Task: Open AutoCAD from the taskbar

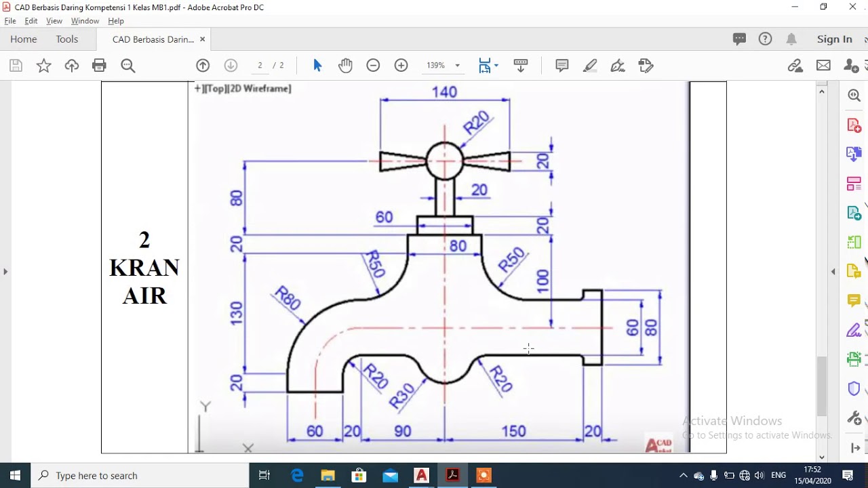Action: tap(422, 475)
